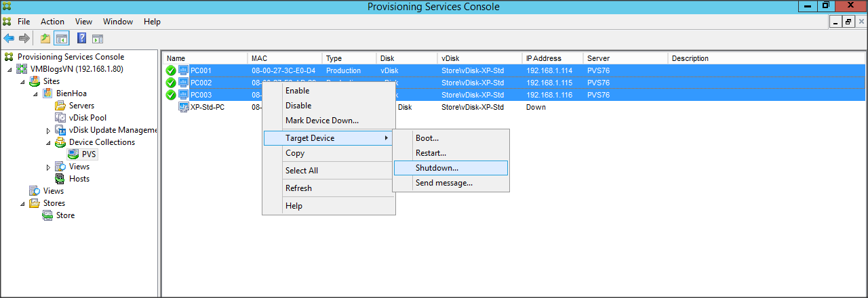Click the Back arrow toolbar icon

tap(9, 39)
